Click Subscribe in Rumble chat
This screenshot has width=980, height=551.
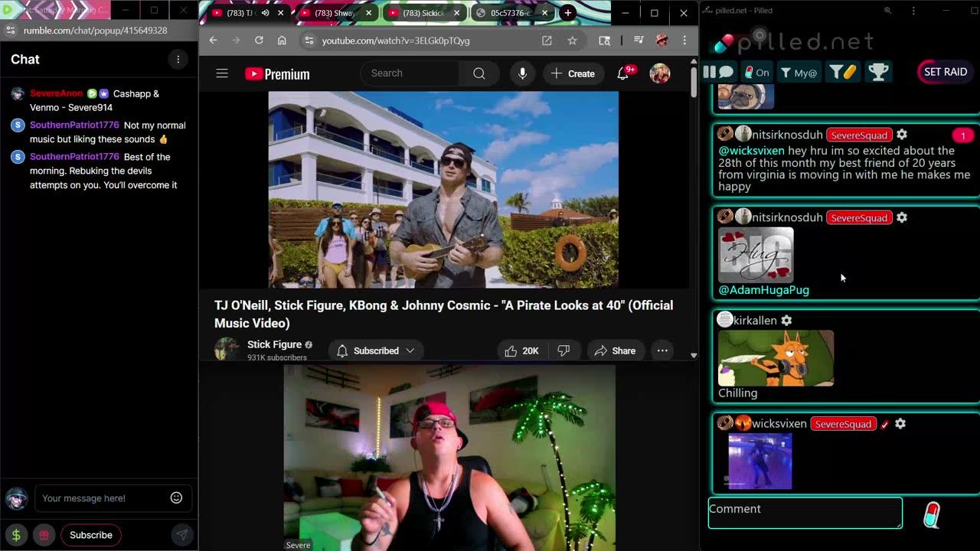pyautogui.click(x=91, y=535)
